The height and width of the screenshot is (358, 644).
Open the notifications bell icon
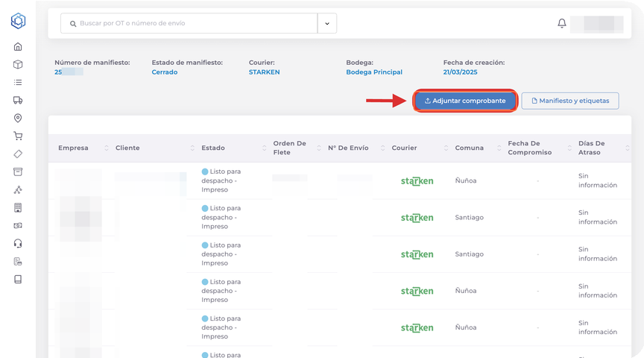point(562,24)
